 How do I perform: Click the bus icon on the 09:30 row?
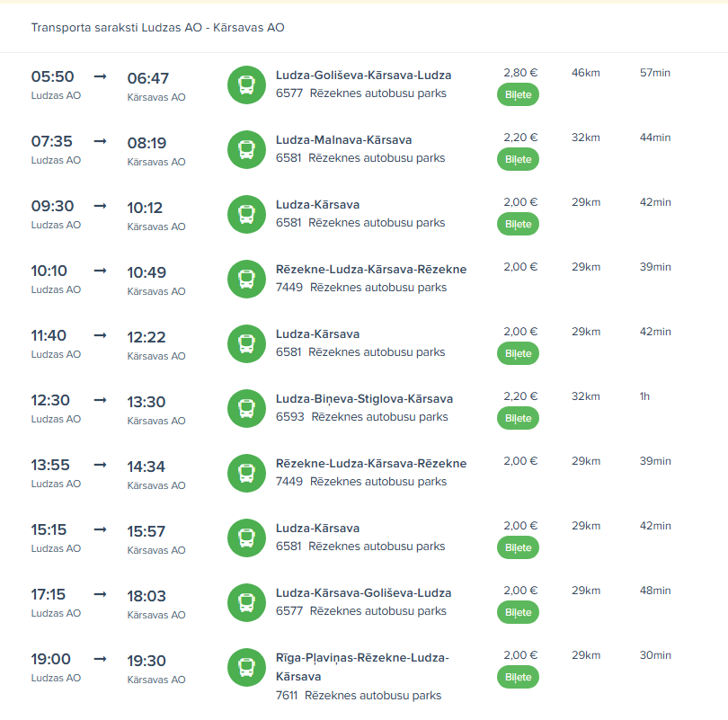[246, 215]
